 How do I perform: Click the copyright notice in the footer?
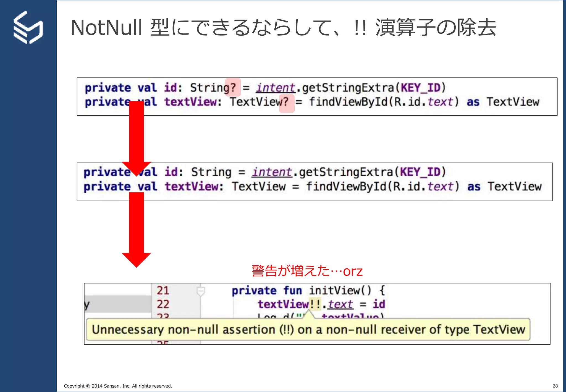pos(118,386)
